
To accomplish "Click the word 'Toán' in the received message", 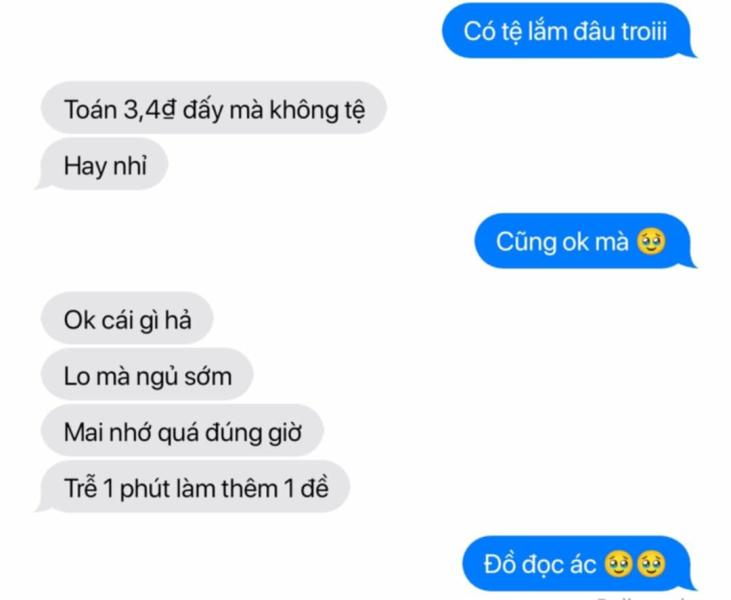I will click(90, 110).
